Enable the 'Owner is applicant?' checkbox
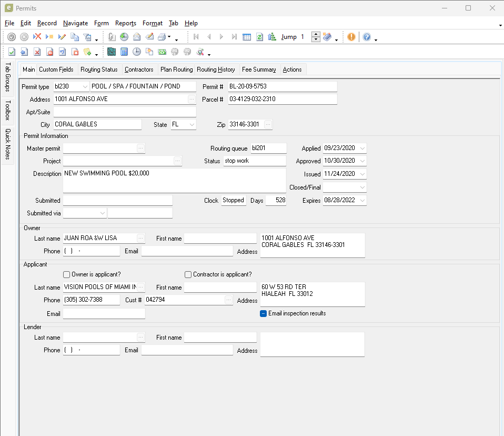The height and width of the screenshot is (436, 504). point(66,274)
